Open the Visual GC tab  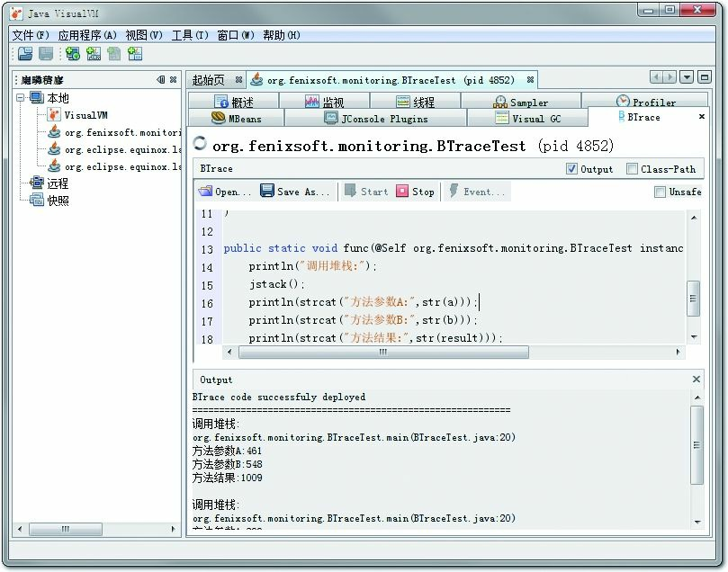coord(528,119)
